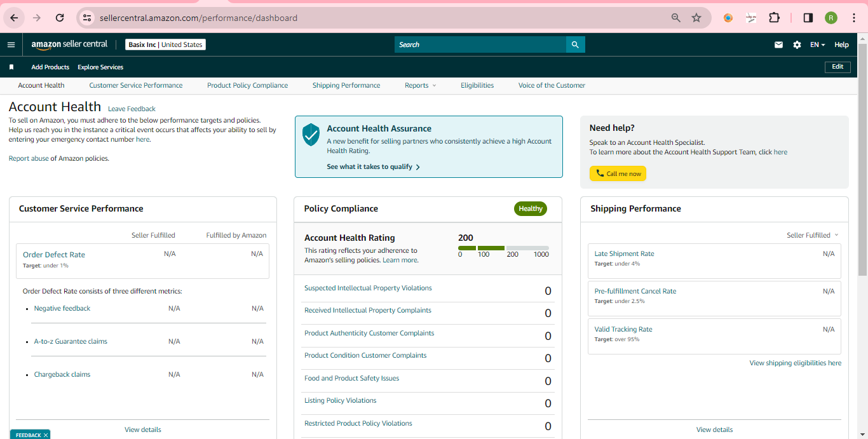
Task: Open the Negative feedback link
Action: pos(62,308)
